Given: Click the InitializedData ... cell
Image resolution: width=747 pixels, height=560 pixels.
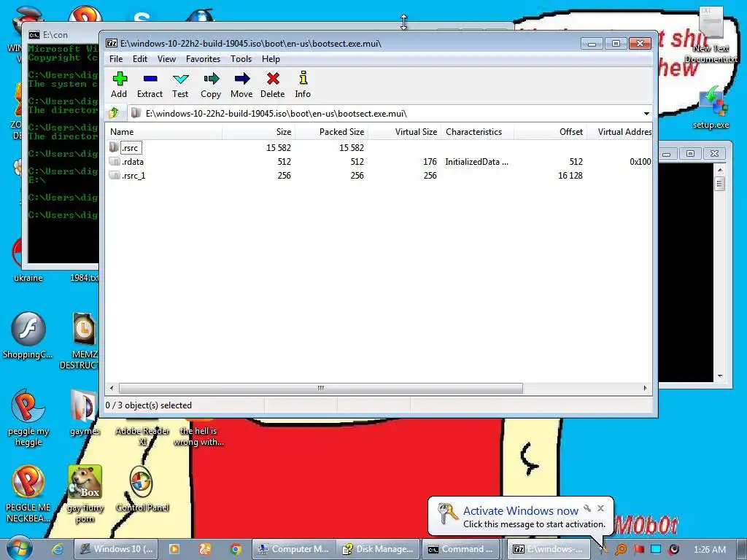Looking at the screenshot, I should pyautogui.click(x=476, y=161).
